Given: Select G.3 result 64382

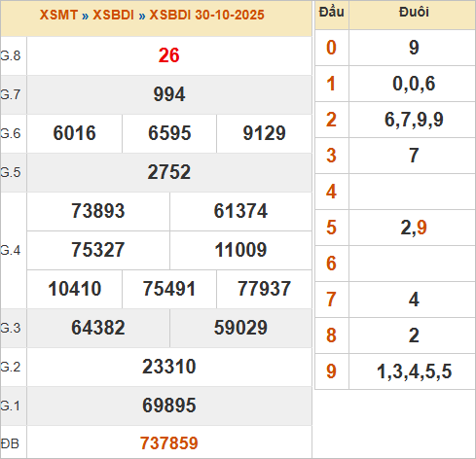Looking at the screenshot, I should click(98, 328).
